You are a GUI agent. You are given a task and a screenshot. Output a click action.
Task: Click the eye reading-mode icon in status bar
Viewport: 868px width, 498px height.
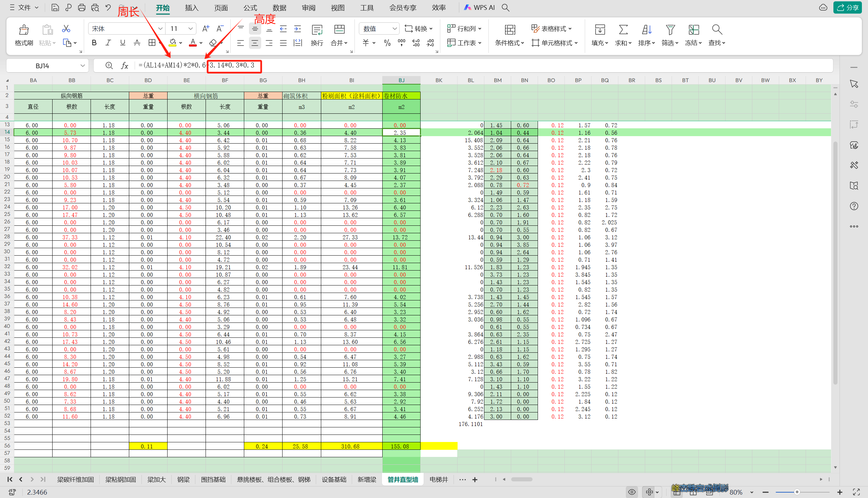632,492
